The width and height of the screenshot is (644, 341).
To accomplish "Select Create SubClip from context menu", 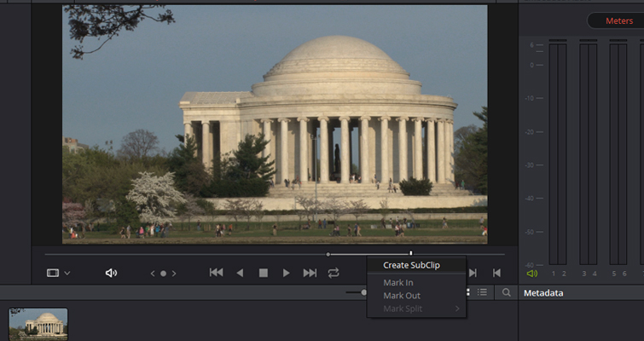I will 411,265.
